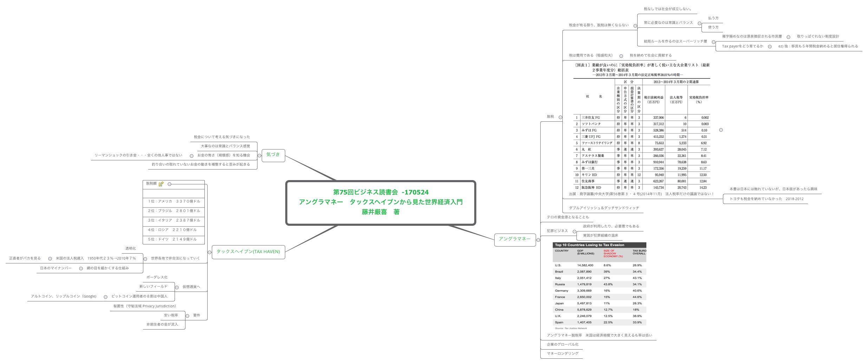
Task: Select the アングラマネー main topic
Action: point(515,239)
